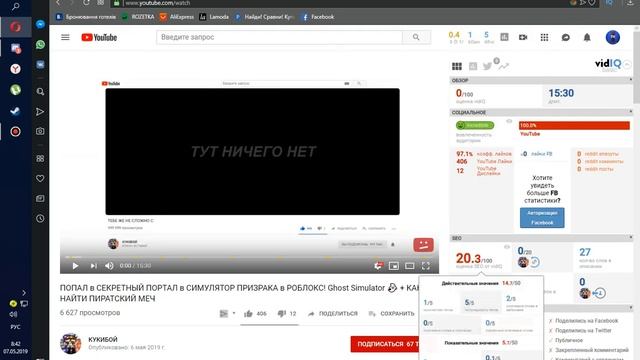Open the Lamoda bookmark
The width and height of the screenshot is (640, 360).
point(214,17)
